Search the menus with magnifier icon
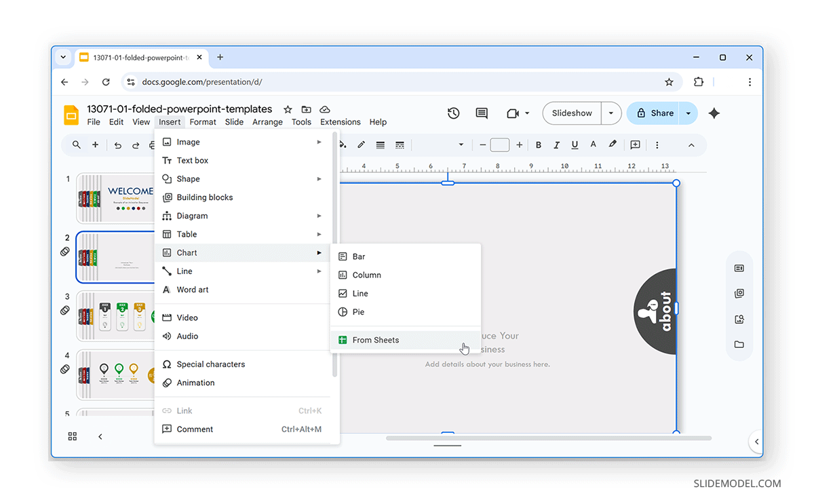 pos(76,144)
